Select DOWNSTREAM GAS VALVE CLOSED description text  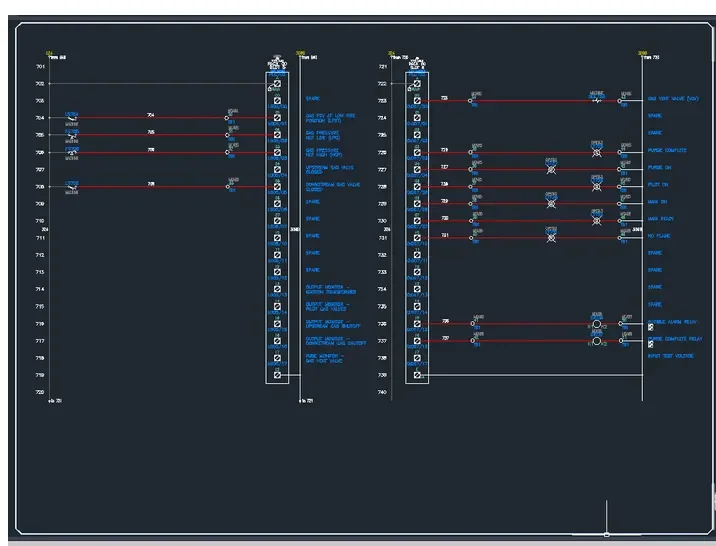coord(332,187)
